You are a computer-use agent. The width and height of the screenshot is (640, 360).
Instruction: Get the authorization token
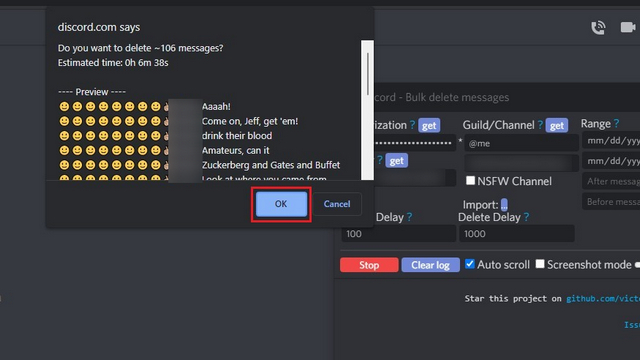point(429,125)
